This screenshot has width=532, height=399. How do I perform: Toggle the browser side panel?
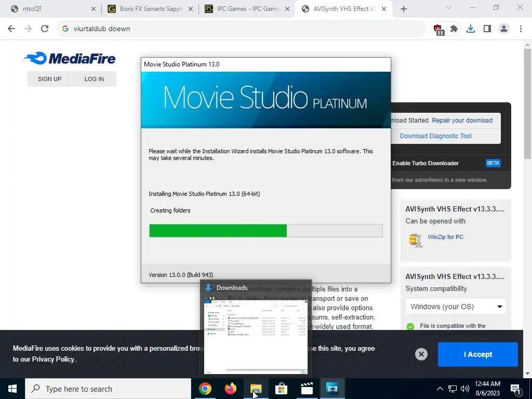pyautogui.click(x=487, y=29)
